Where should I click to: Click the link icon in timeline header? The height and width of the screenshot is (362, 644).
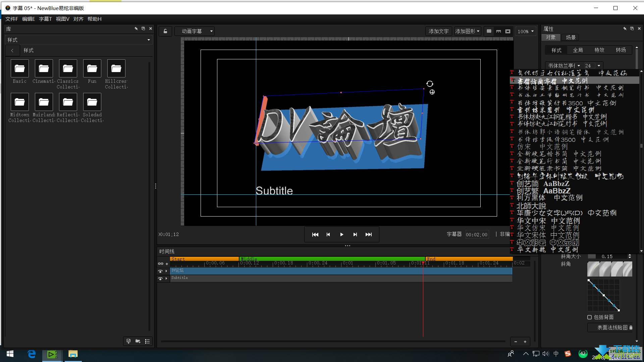(161, 264)
